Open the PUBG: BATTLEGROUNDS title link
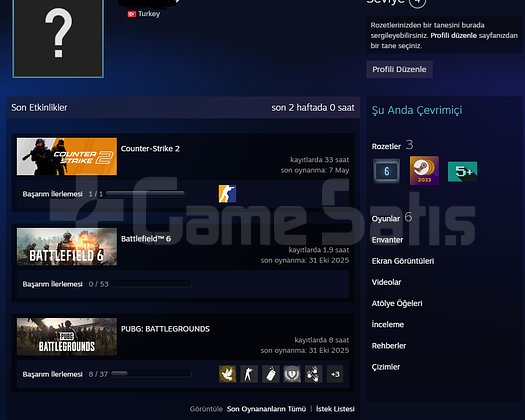This screenshot has width=525, height=420. click(165, 329)
